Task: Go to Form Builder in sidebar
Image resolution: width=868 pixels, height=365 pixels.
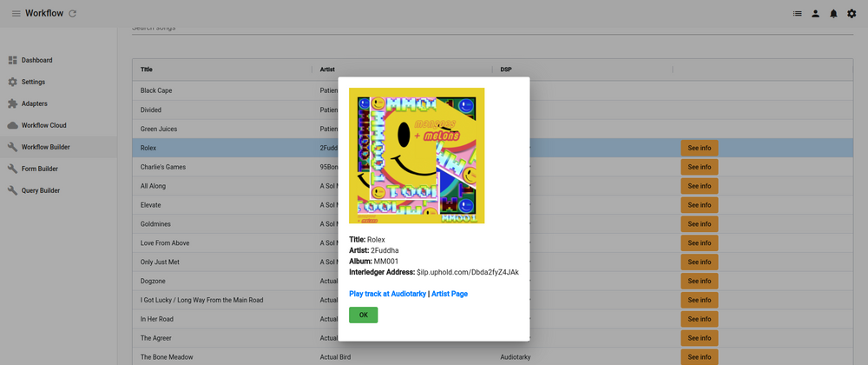Action: tap(39, 169)
